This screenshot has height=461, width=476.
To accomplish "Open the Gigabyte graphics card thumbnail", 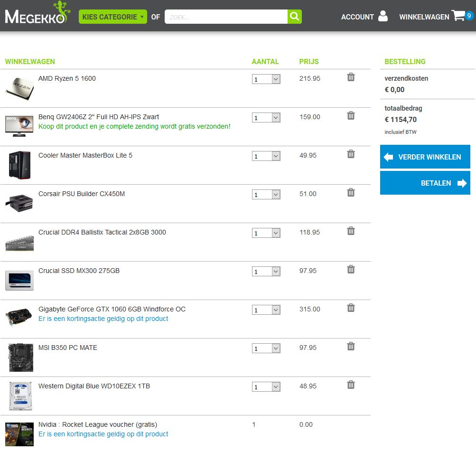I will point(19,317).
